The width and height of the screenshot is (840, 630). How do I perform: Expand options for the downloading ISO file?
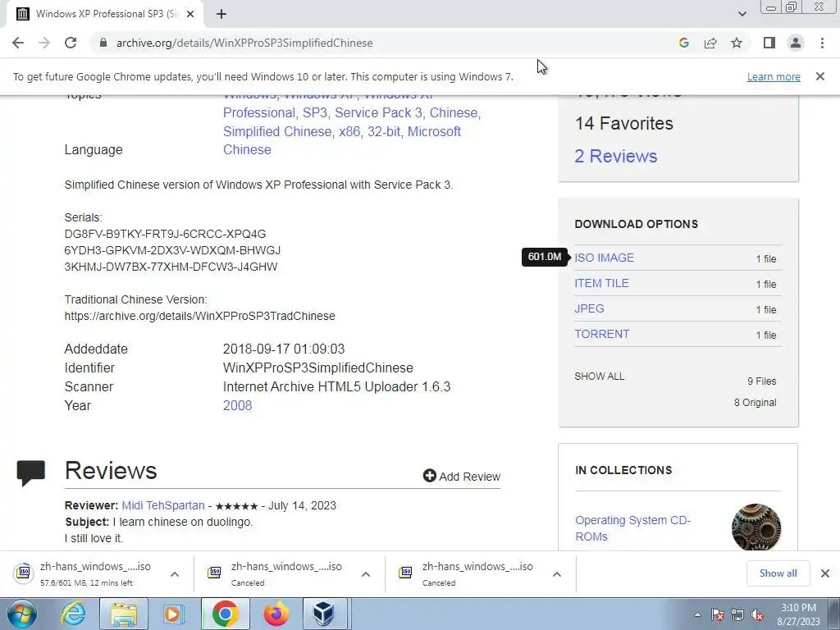(175, 573)
